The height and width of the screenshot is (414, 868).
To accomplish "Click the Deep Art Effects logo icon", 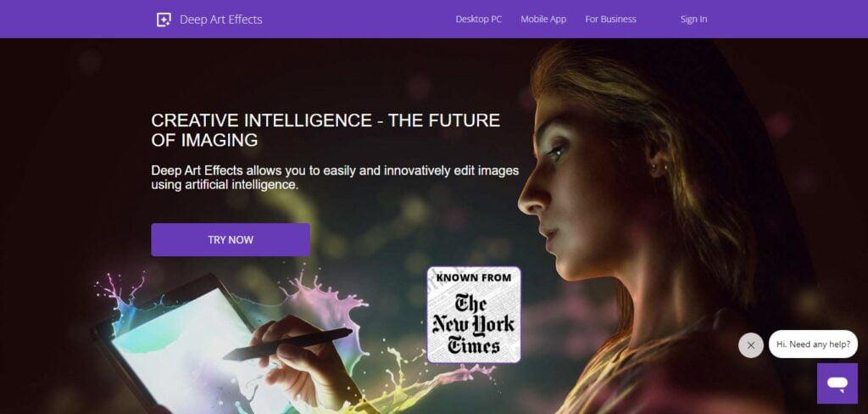I will (164, 20).
